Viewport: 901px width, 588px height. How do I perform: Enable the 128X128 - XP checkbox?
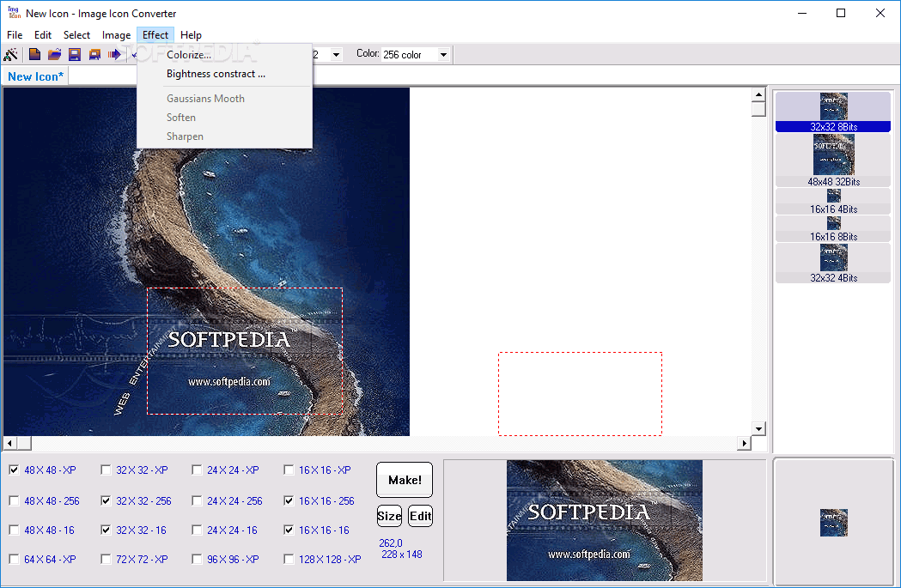(289, 560)
